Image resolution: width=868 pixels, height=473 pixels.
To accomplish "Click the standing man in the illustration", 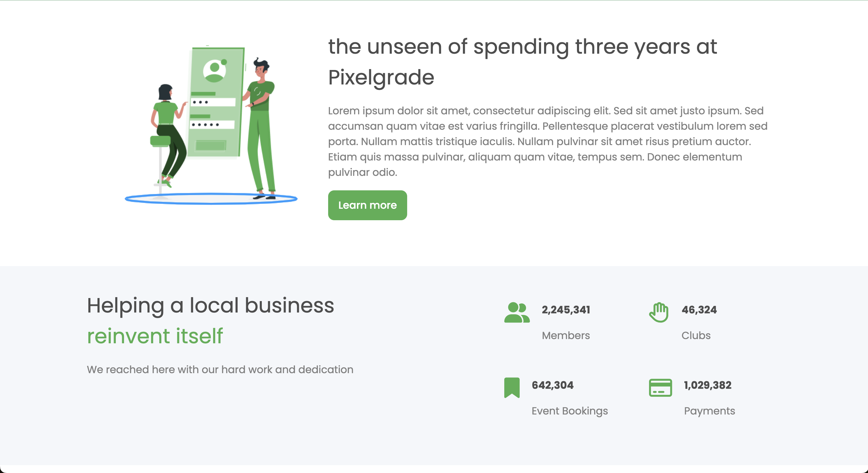I will [x=261, y=128].
